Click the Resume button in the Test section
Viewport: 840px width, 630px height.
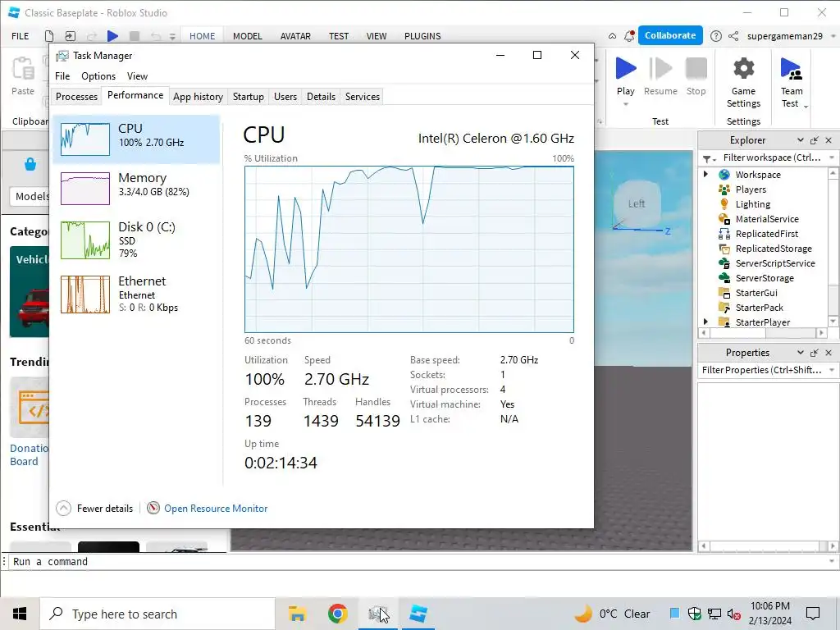point(660,76)
